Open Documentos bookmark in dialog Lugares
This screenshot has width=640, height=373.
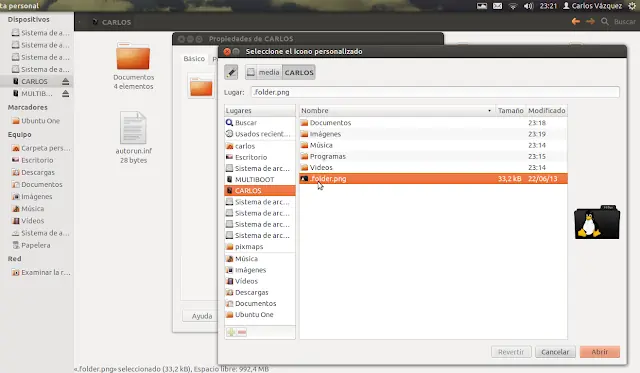(260, 303)
